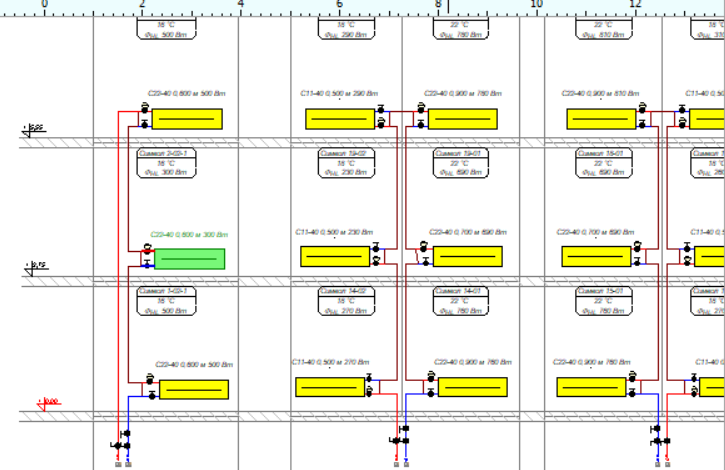
Task: Select the room tag 1-03-1 with 500 Вт
Action: (163, 301)
